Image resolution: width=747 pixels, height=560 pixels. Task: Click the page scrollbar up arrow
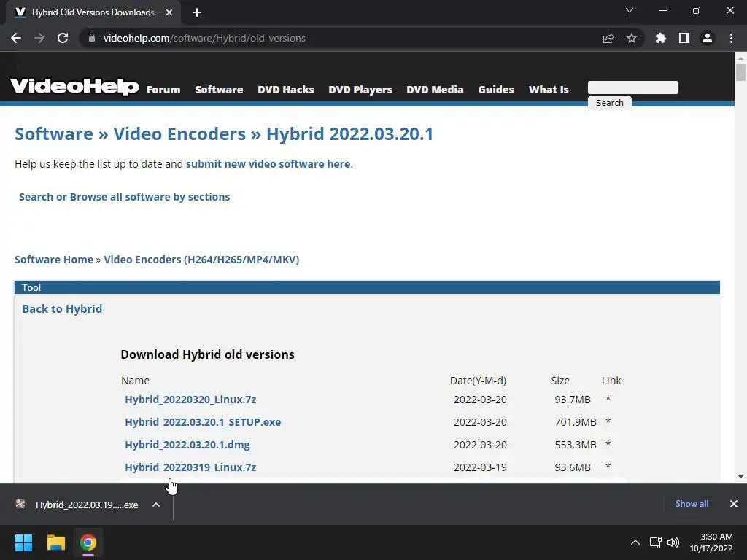(740, 58)
